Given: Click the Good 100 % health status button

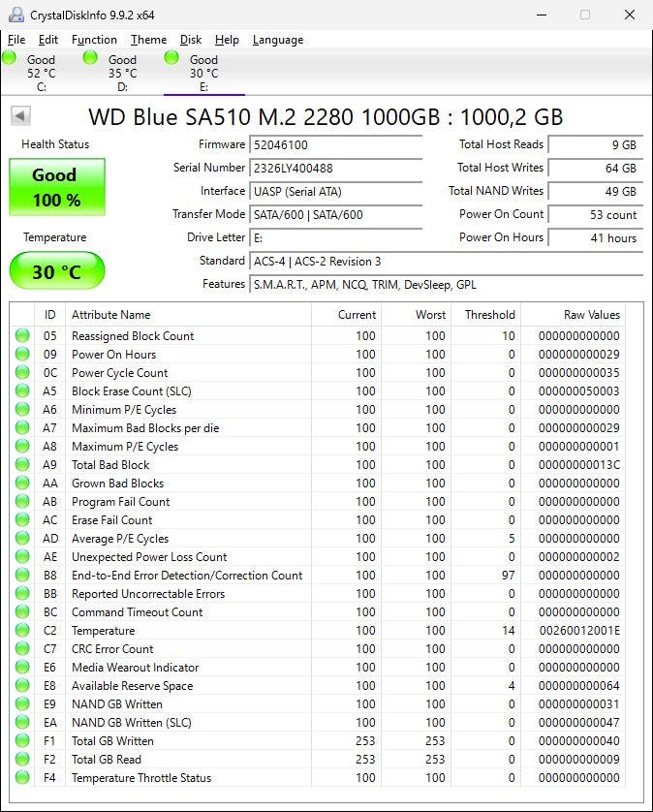Looking at the screenshot, I should [57, 187].
